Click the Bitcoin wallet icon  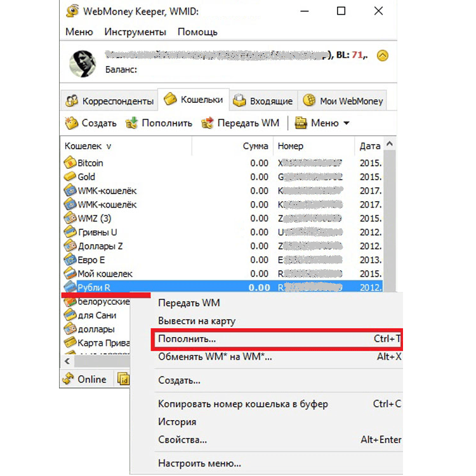tap(70, 162)
